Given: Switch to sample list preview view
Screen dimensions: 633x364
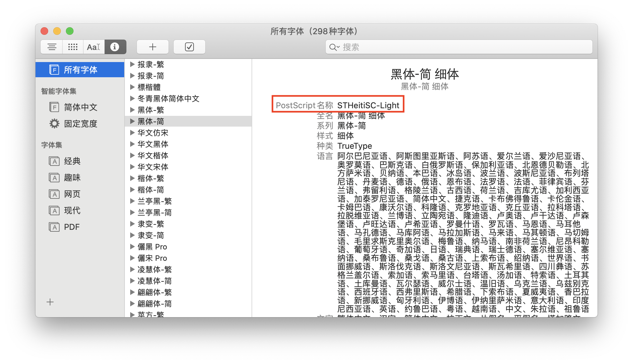Looking at the screenshot, I should pyautogui.click(x=52, y=47).
